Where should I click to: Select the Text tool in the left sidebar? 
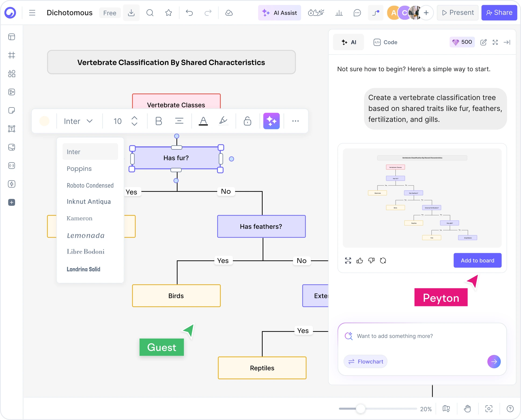point(12,129)
